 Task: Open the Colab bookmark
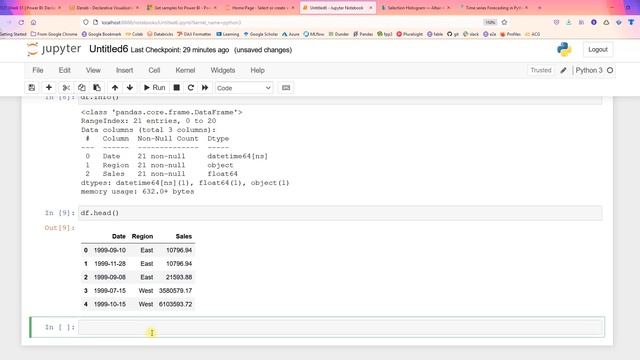click(x=134, y=34)
